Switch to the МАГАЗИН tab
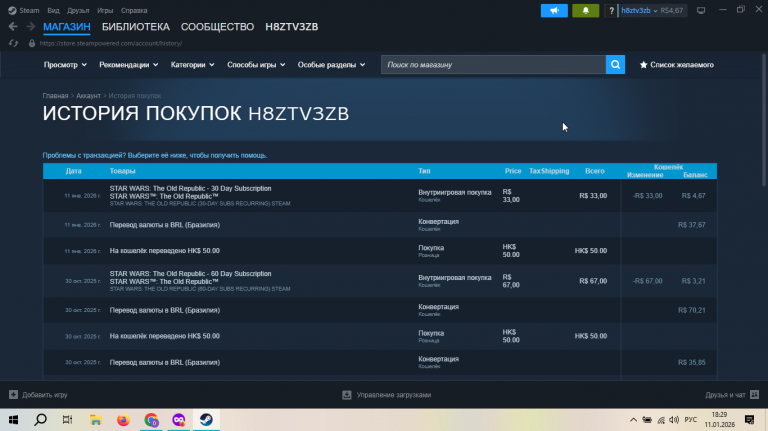This screenshot has width=768, height=431. [x=67, y=27]
